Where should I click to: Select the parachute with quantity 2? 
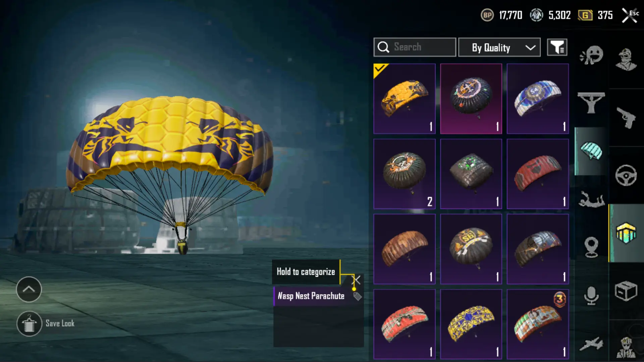[405, 174]
